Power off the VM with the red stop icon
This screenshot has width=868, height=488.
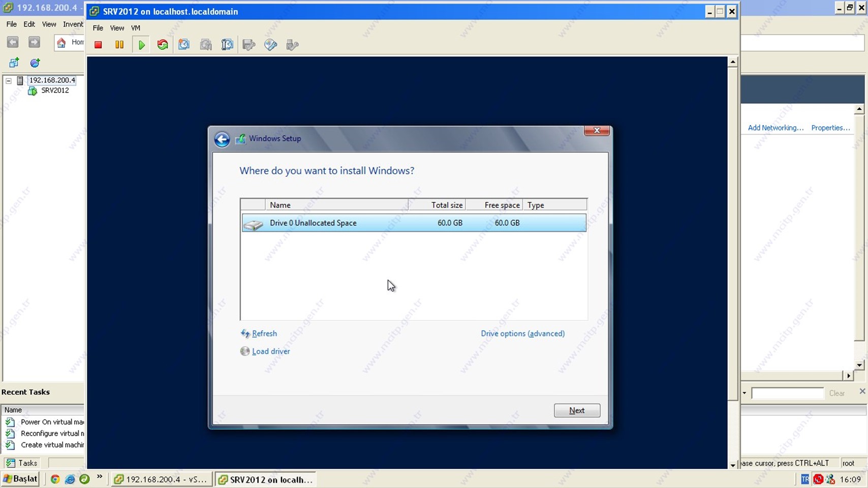98,45
